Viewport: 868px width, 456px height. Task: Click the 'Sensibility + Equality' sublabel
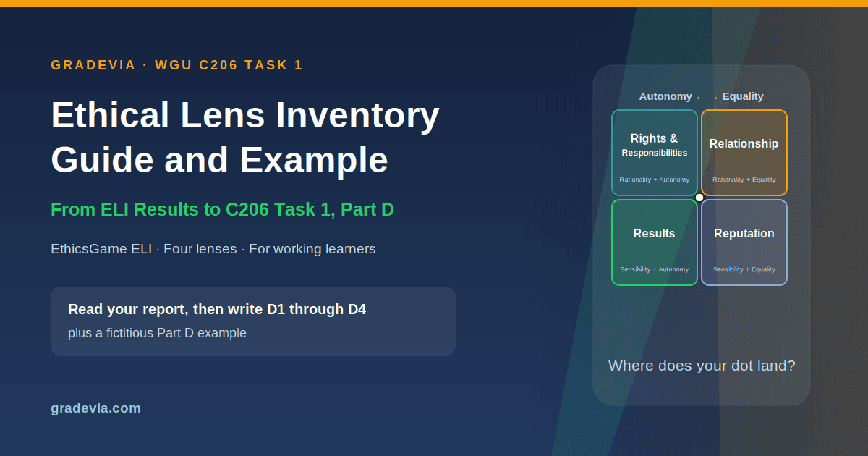[744, 269]
